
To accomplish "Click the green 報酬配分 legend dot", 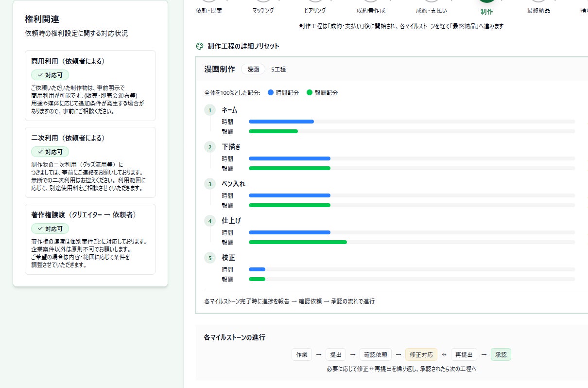I will coord(310,92).
